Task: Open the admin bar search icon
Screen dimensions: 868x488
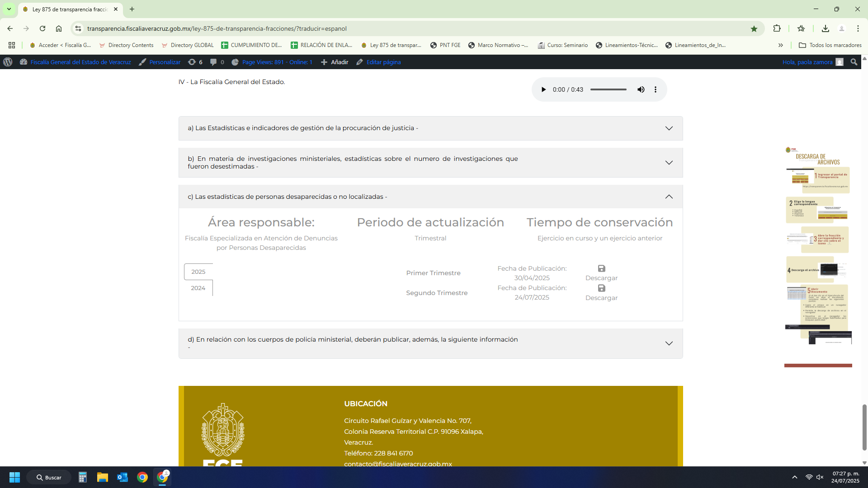Action: pyautogui.click(x=854, y=62)
